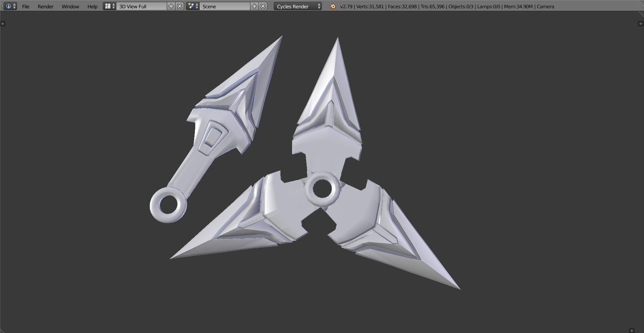
Task: Delete the '3D View Full' screen layout
Action: click(180, 6)
